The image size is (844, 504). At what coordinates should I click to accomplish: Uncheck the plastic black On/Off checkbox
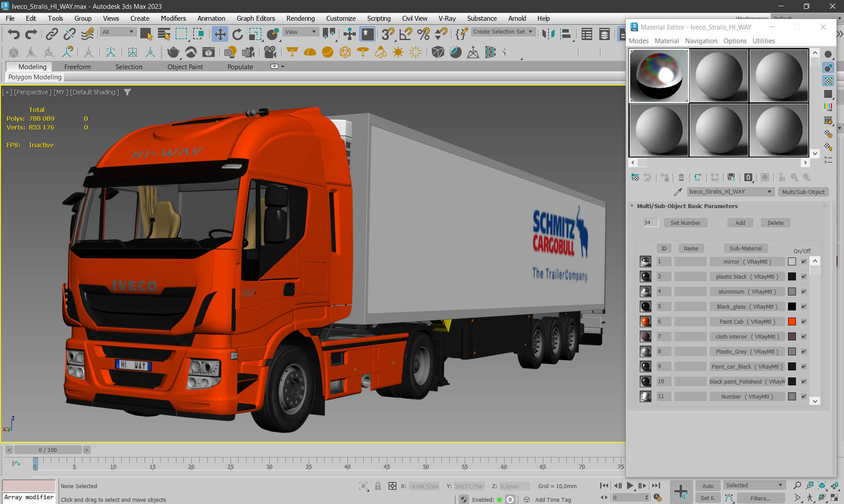804,276
